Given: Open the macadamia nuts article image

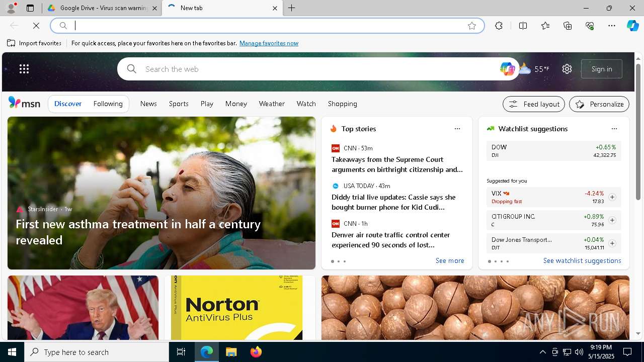Looking at the screenshot, I should (x=475, y=308).
